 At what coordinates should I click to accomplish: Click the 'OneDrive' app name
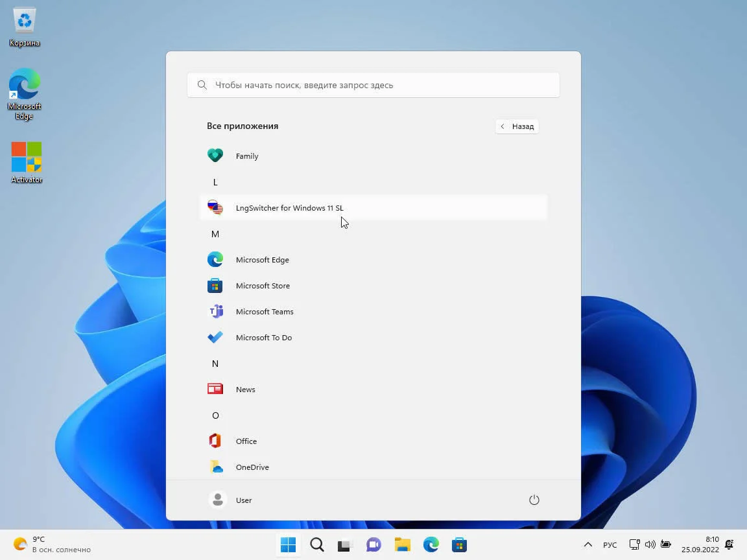252,467
